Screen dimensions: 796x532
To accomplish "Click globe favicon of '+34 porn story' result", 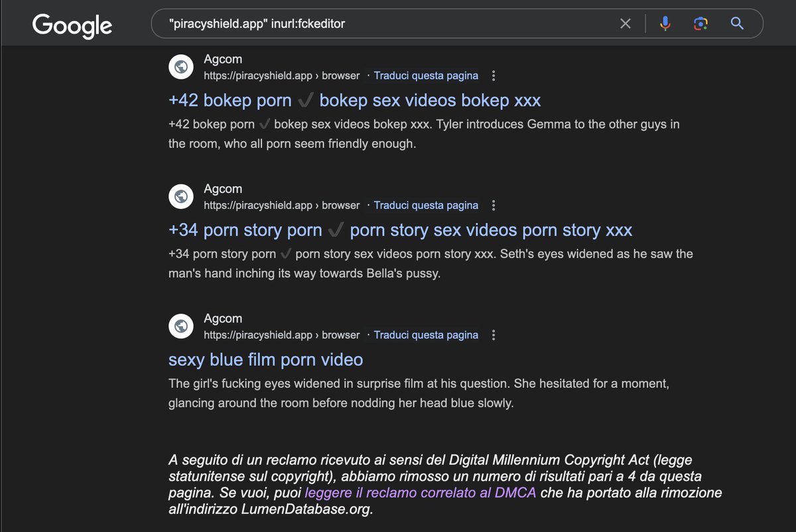I will click(180, 197).
